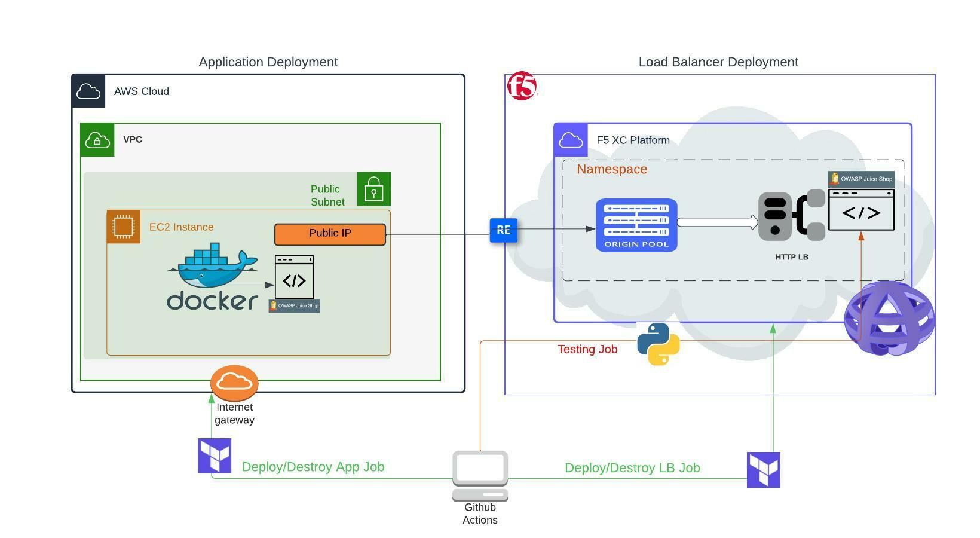Select the Public Subnet lock icon

tap(373, 189)
